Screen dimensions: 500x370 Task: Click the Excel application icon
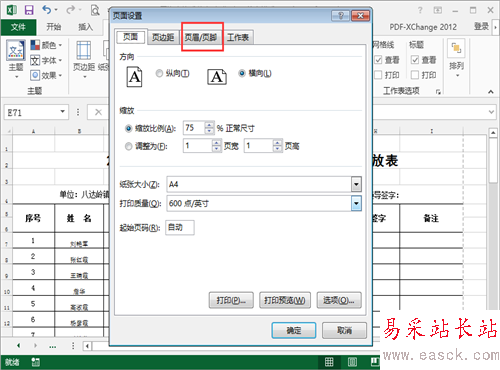[x=12, y=10]
